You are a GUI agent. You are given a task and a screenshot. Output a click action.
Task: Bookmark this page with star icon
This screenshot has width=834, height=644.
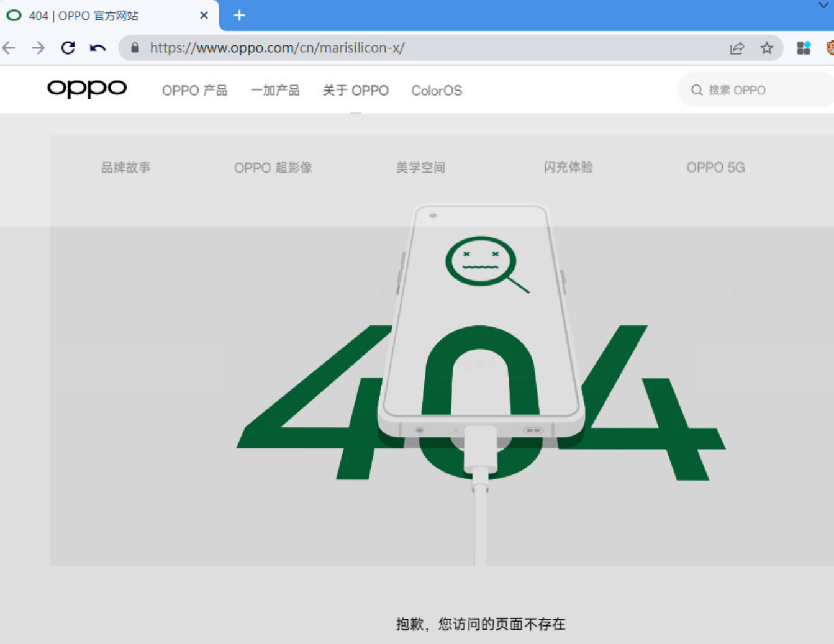767,48
